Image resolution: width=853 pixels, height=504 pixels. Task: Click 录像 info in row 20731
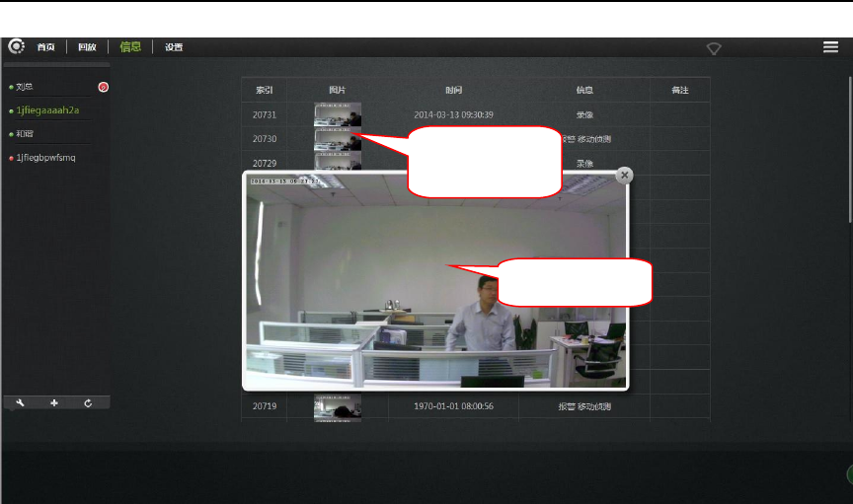tap(584, 114)
